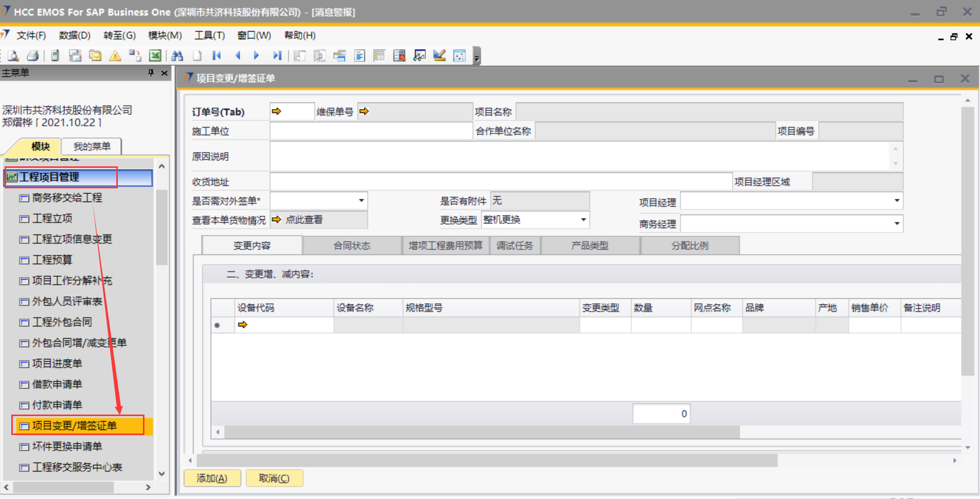Open the 商务经理 dropdown list
Viewport: 980px width, 499px height.
[x=896, y=224]
